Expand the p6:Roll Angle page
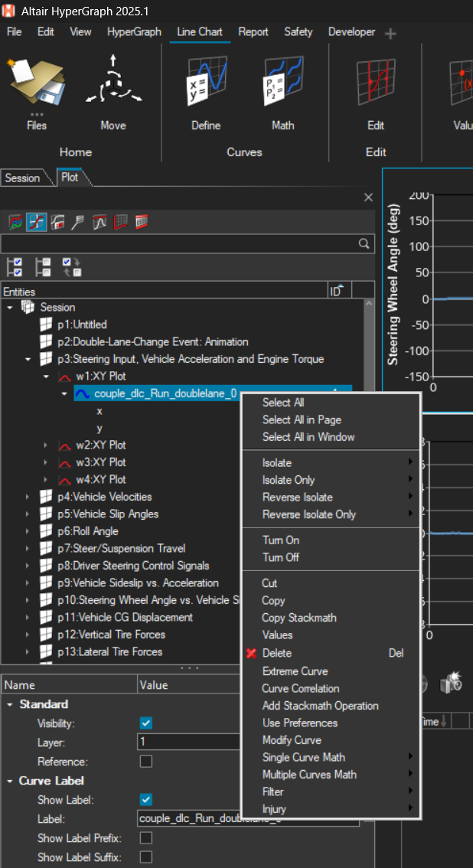 (28, 531)
